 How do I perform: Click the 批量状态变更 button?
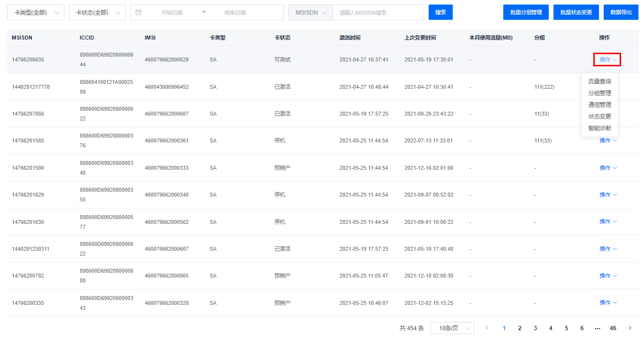click(x=576, y=12)
